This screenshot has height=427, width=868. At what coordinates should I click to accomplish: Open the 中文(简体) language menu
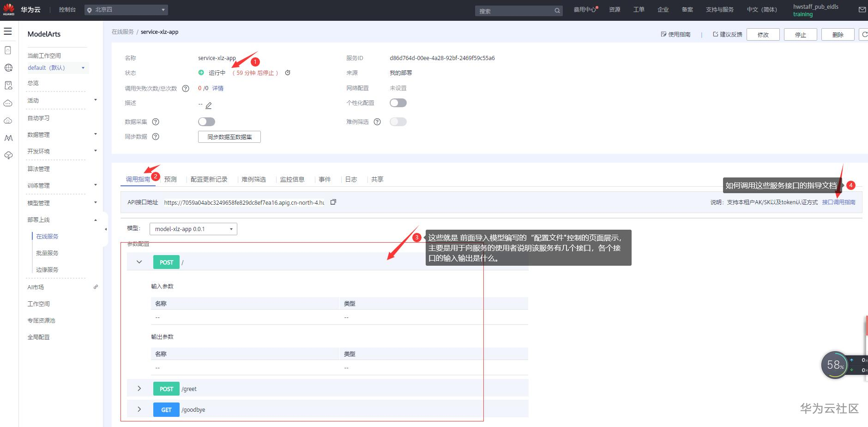(762, 10)
